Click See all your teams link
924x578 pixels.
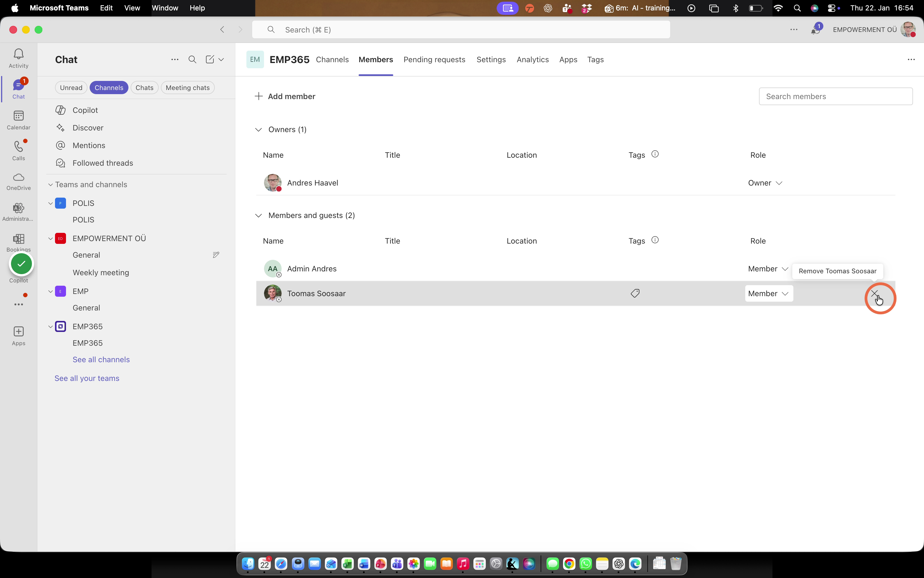(x=87, y=378)
